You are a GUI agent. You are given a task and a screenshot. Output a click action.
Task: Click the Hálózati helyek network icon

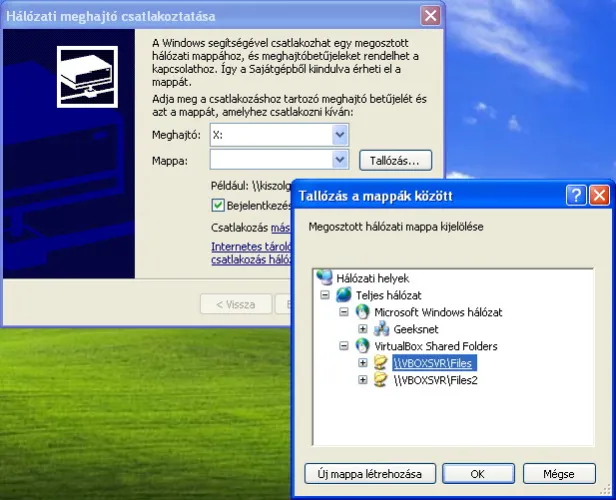point(324,277)
